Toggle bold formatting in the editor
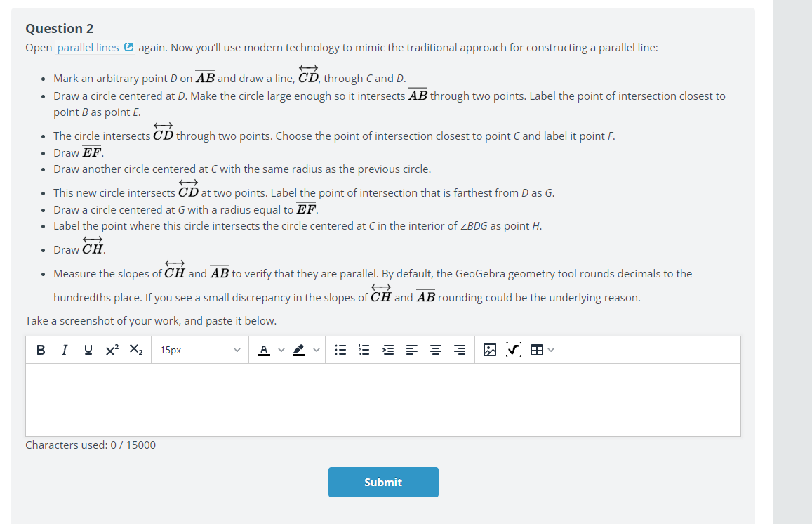812x524 pixels. 41,350
